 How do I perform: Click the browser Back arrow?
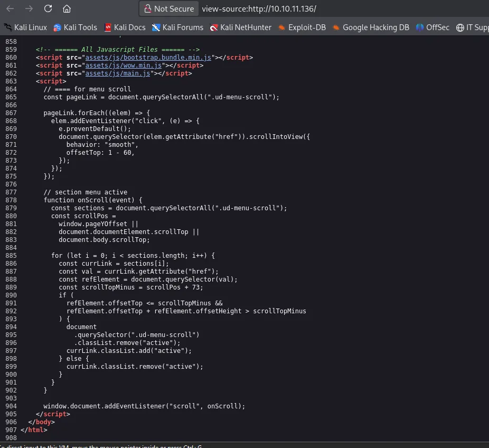tap(10, 9)
